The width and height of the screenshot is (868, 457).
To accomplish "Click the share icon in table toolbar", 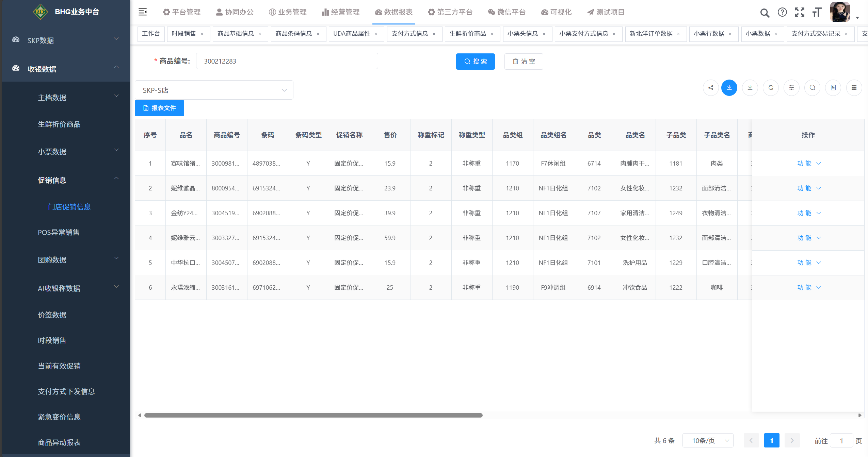I will coord(710,88).
